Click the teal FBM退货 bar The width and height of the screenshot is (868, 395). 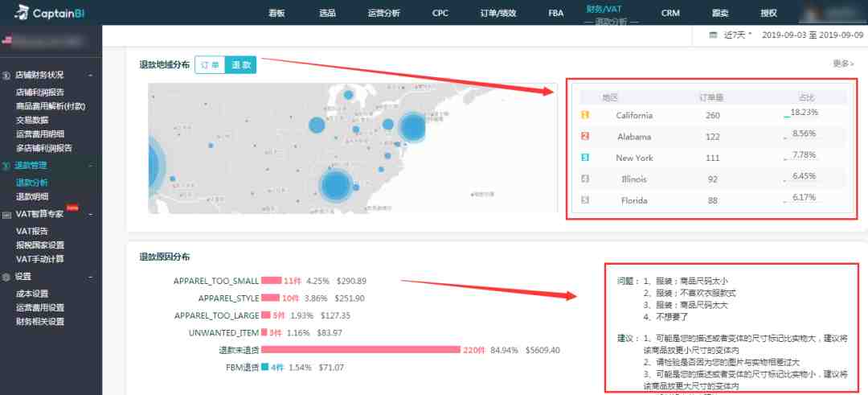265,367
